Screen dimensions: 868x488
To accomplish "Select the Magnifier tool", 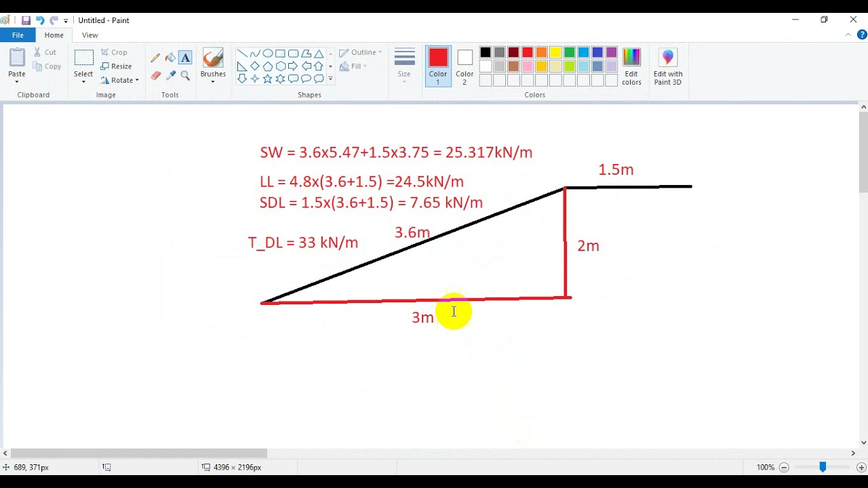I will click(185, 75).
